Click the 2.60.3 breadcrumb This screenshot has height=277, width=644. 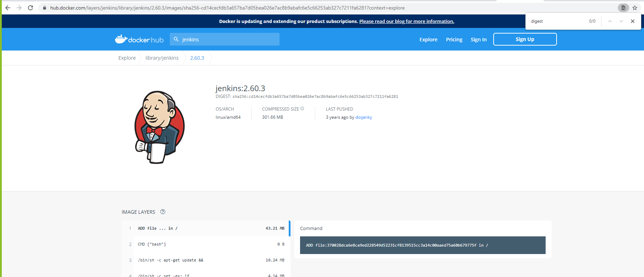(197, 58)
